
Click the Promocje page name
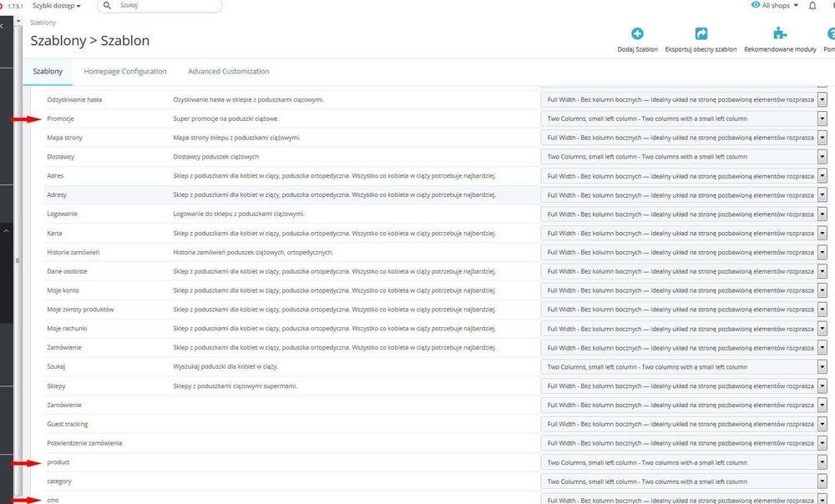pos(60,118)
